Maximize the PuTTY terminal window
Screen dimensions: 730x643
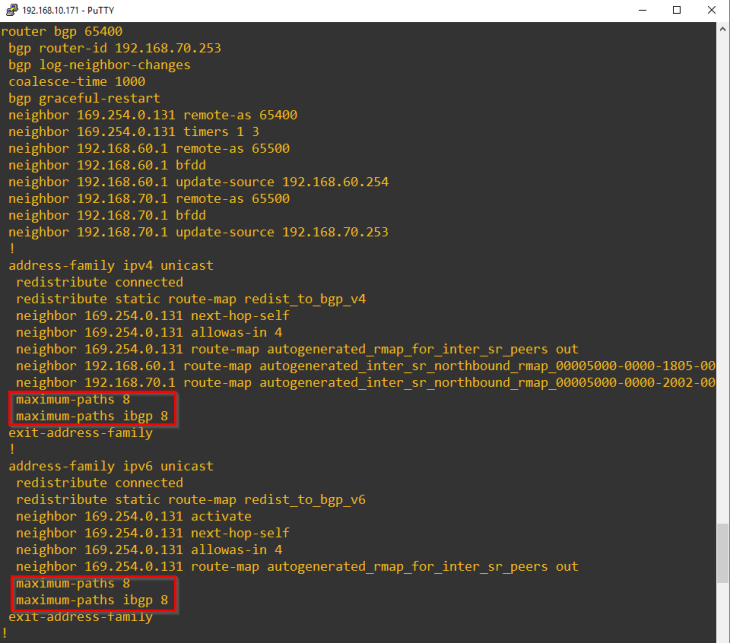click(x=677, y=10)
